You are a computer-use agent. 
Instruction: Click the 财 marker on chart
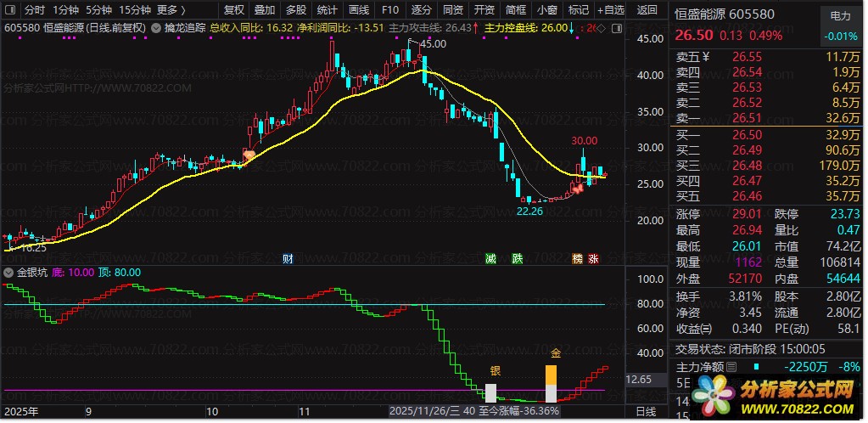pyautogui.click(x=288, y=258)
